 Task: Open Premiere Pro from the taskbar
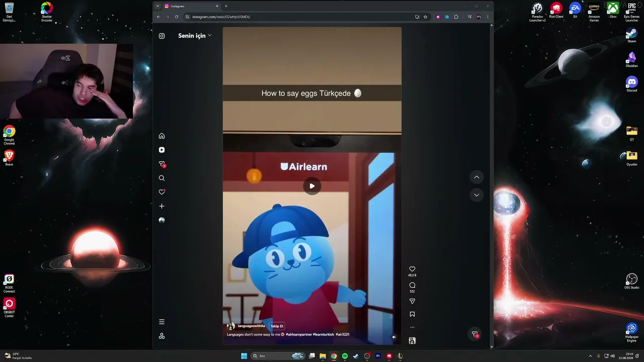[x=378, y=356]
